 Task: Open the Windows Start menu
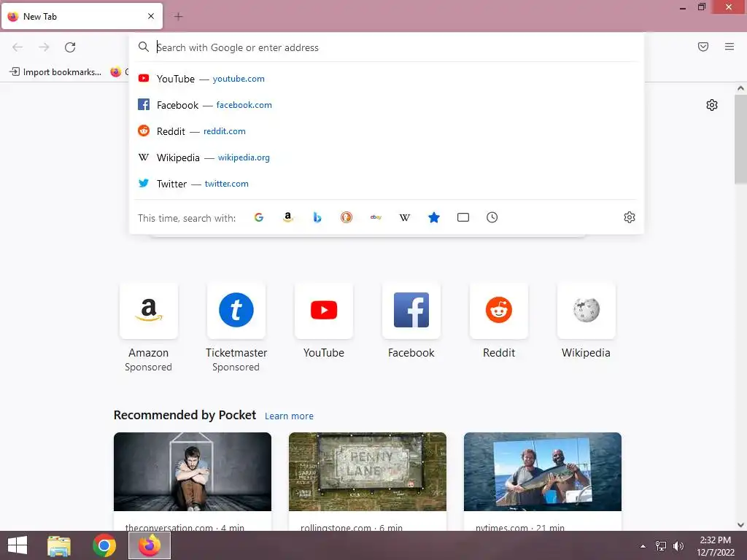[18, 545]
